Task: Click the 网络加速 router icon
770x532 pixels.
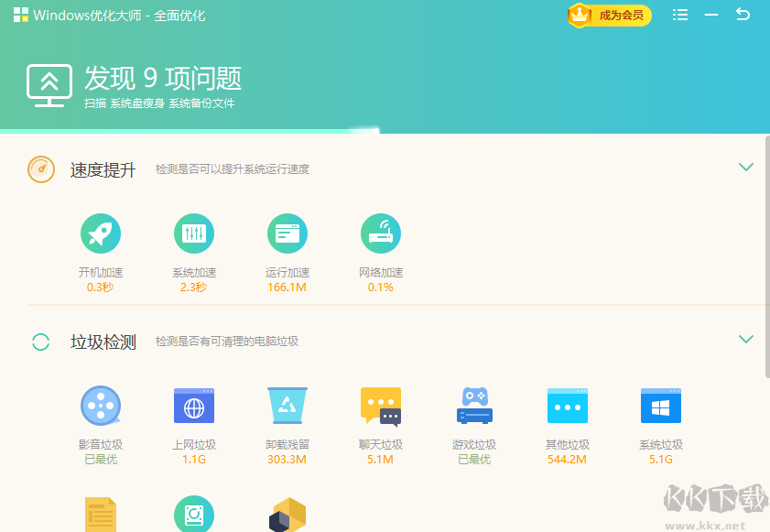Action: click(x=381, y=234)
